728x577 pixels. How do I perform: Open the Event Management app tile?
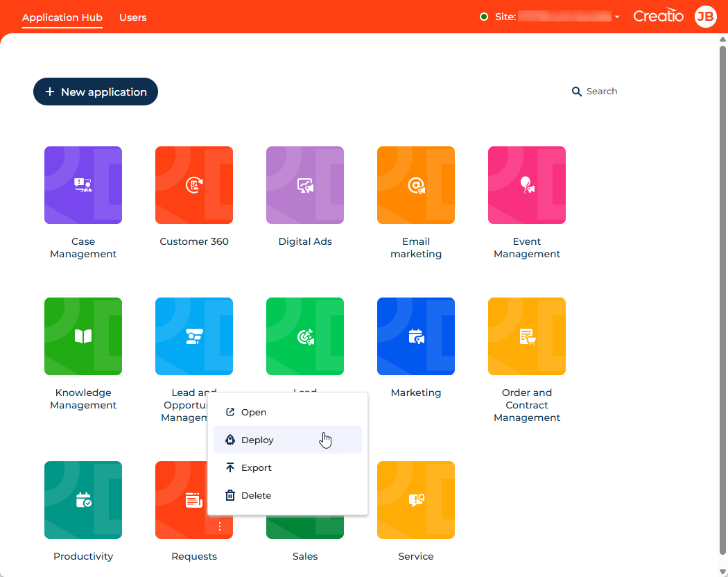click(x=527, y=185)
